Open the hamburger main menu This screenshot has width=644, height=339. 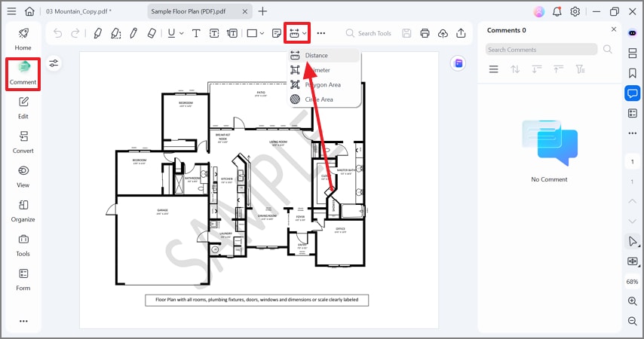tap(11, 11)
